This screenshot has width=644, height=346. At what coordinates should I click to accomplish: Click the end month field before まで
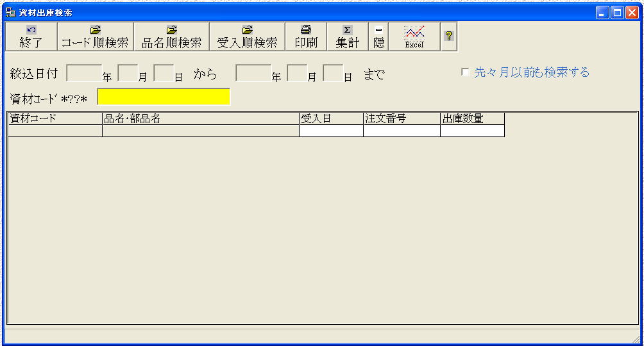tap(297, 73)
